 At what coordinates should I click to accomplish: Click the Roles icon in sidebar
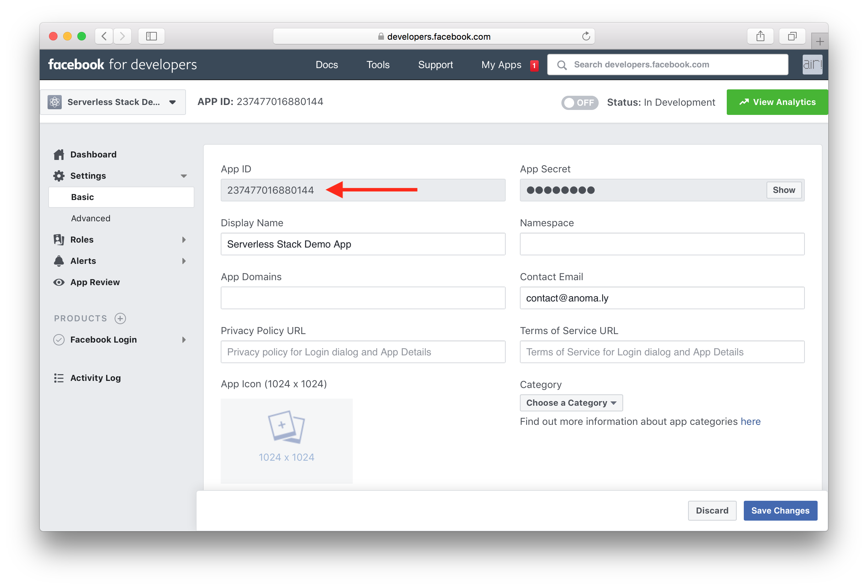[x=59, y=239]
